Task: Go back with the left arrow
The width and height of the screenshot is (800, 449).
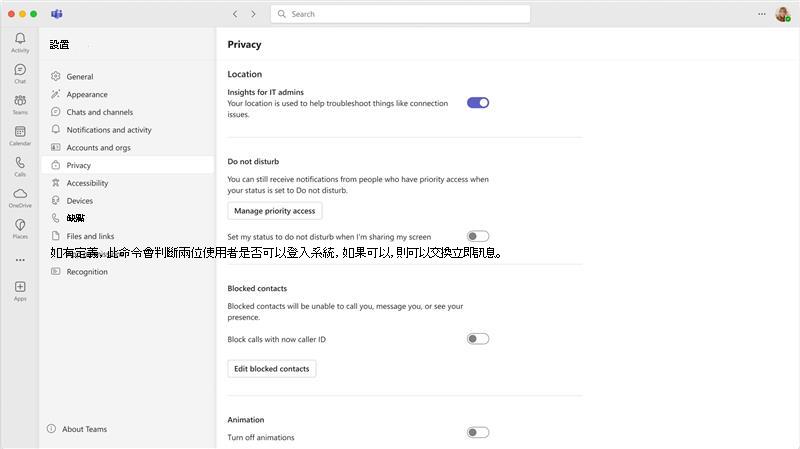Action: tap(235, 14)
